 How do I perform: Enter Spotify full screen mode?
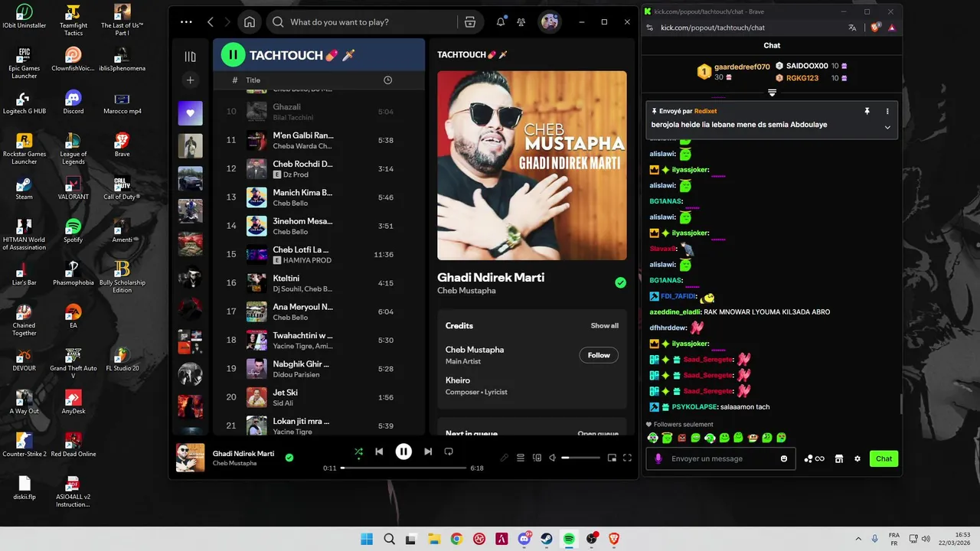[x=627, y=458]
